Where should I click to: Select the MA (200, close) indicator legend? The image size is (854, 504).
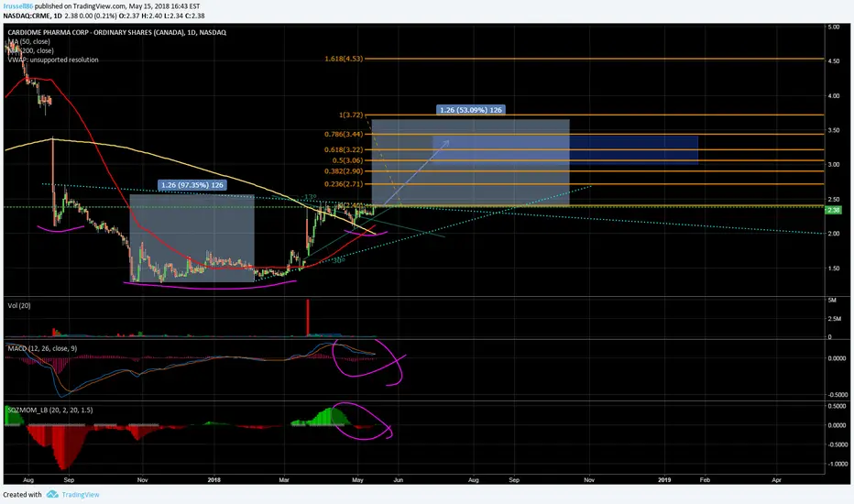pos(30,50)
